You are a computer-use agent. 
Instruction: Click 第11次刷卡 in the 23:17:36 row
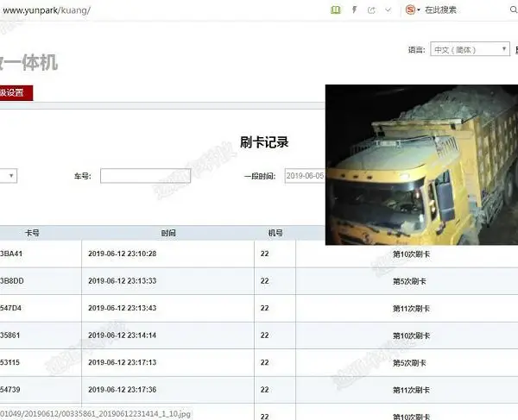411,390
